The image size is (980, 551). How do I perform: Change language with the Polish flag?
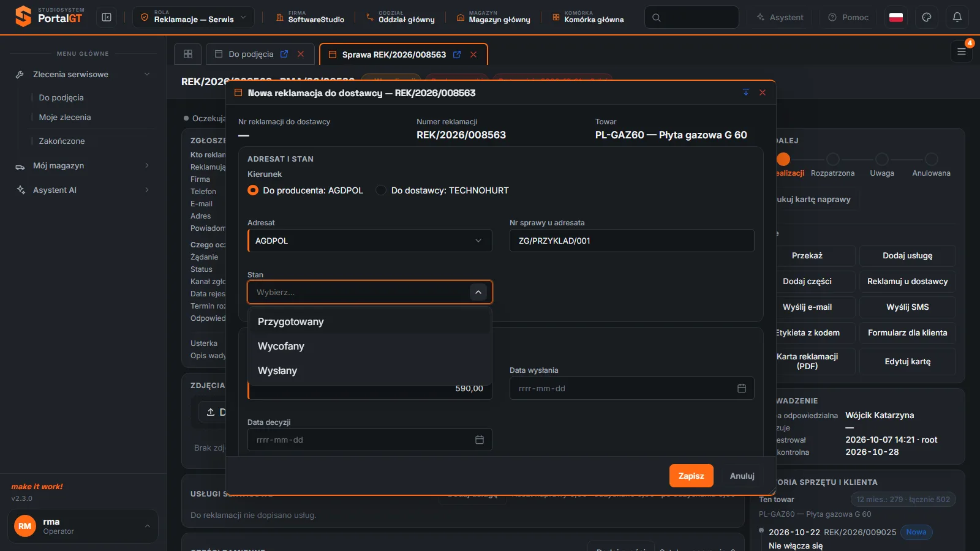pyautogui.click(x=896, y=17)
